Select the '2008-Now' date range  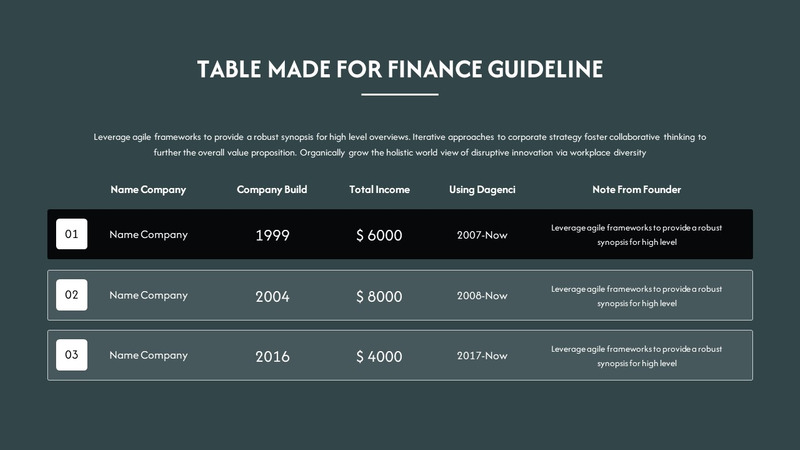[x=482, y=296]
